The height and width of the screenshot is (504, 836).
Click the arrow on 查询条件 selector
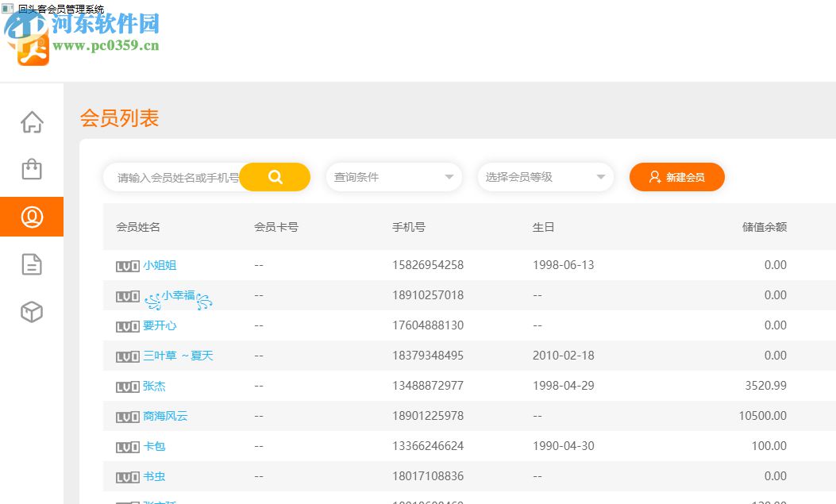(449, 177)
